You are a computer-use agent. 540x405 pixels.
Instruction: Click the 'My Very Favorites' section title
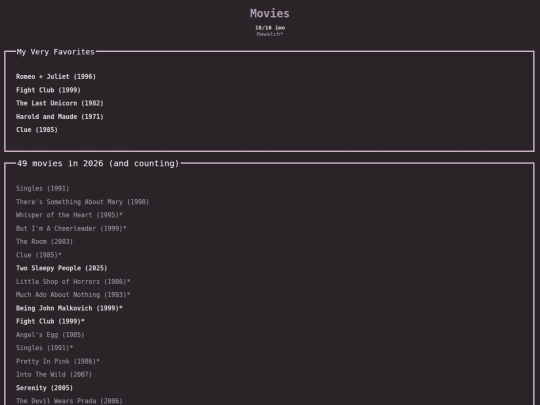[55, 52]
